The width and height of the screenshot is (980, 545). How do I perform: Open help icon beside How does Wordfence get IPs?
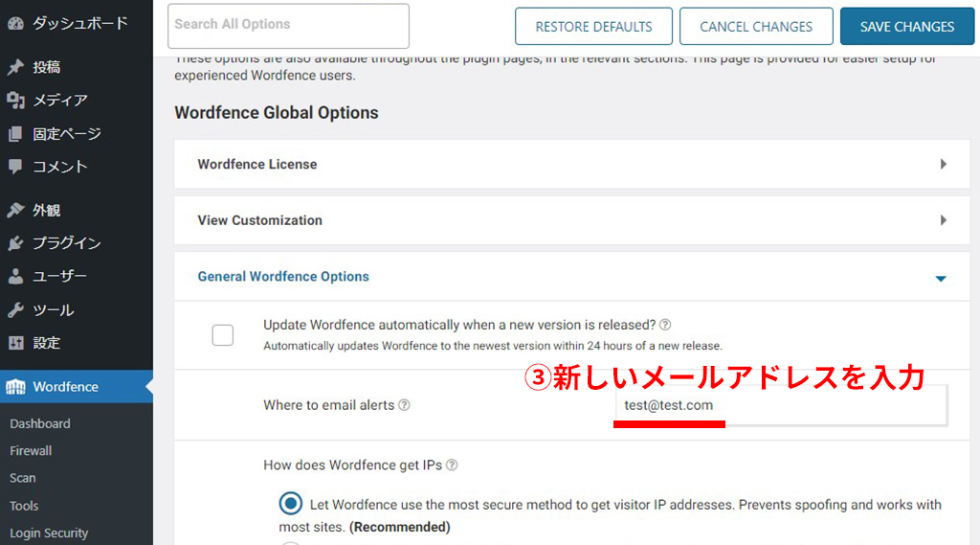click(x=452, y=465)
